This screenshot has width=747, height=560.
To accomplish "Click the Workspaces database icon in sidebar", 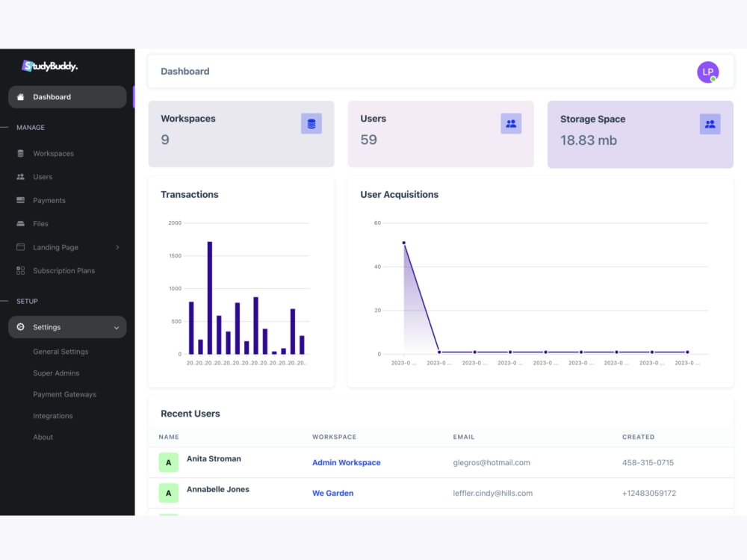I will [20, 153].
